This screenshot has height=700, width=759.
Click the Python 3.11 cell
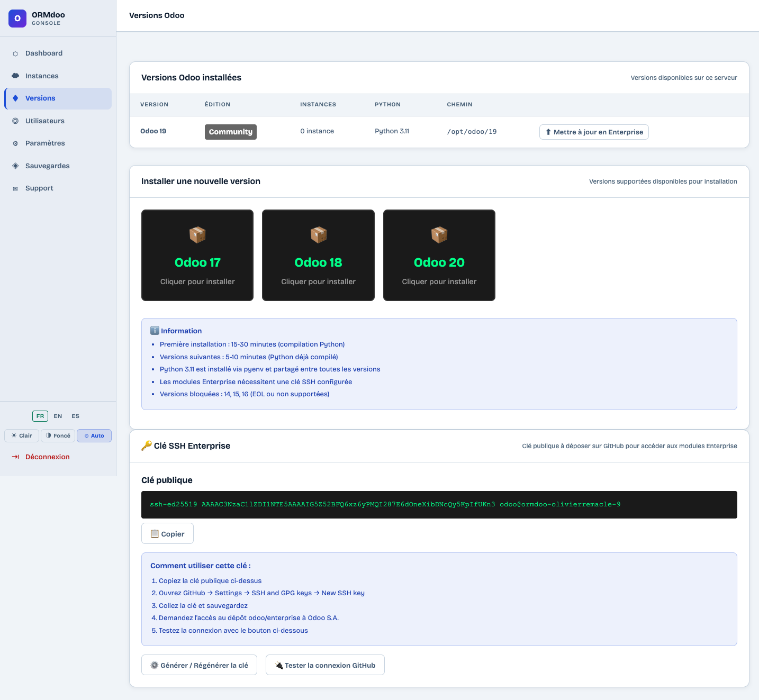[392, 131]
